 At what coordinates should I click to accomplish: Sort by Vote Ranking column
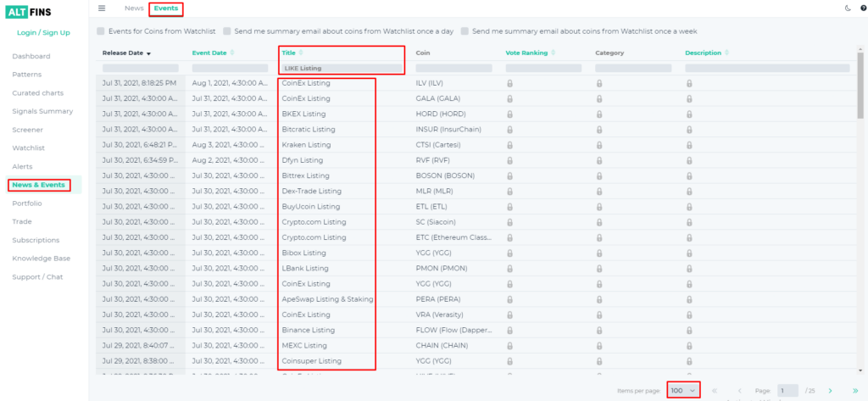point(530,53)
